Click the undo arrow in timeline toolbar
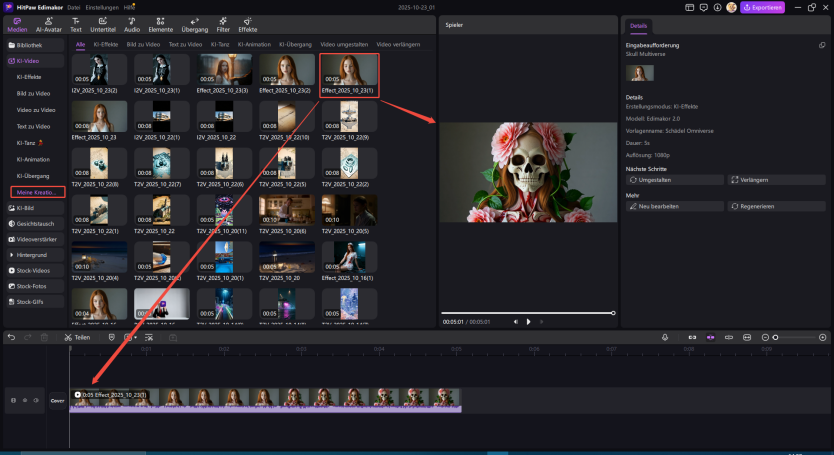Screen dimensions: 834x455 coord(11,337)
